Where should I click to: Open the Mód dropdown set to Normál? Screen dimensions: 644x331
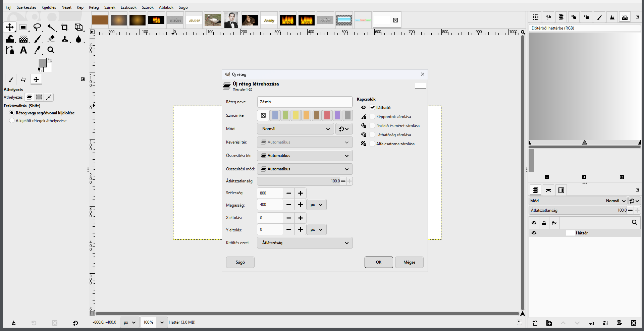[x=296, y=129]
